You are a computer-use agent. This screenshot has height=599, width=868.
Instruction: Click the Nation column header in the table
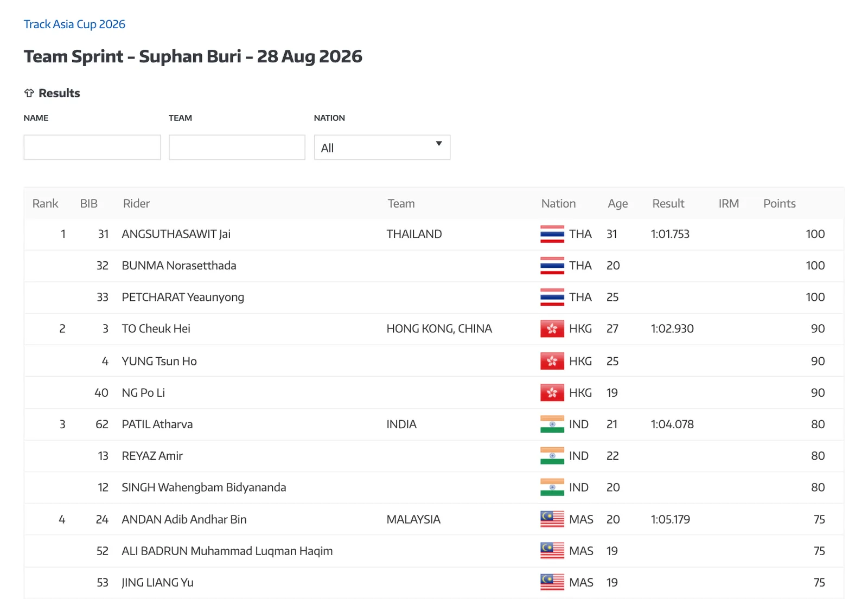(558, 203)
